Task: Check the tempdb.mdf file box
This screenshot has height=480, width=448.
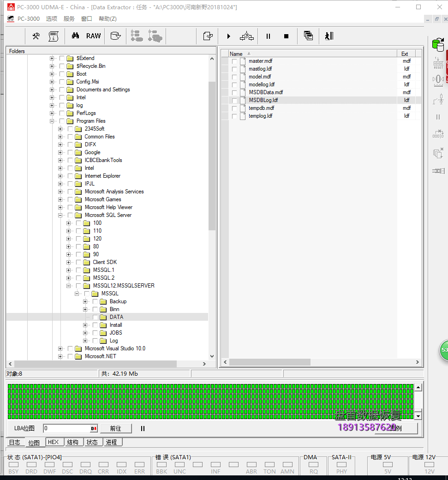Action: click(x=234, y=108)
